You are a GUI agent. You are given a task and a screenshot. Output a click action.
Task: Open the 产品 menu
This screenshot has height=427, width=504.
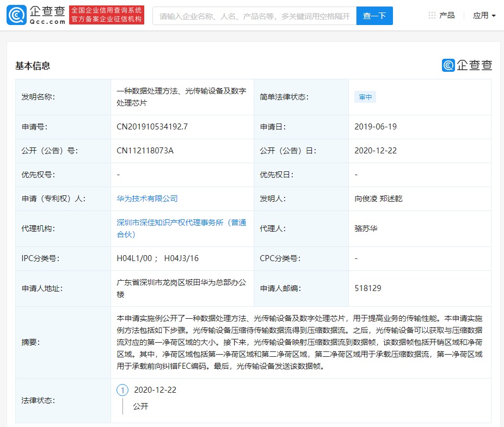[447, 15]
